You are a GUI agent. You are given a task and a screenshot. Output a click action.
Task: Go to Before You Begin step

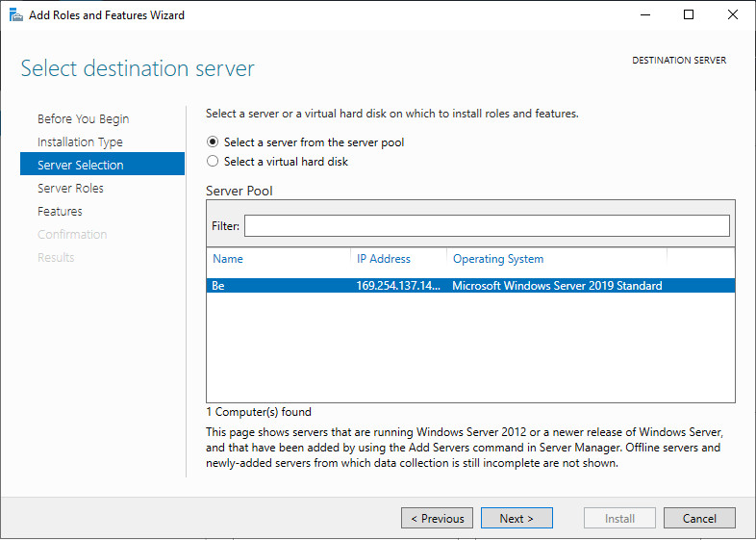tap(83, 119)
